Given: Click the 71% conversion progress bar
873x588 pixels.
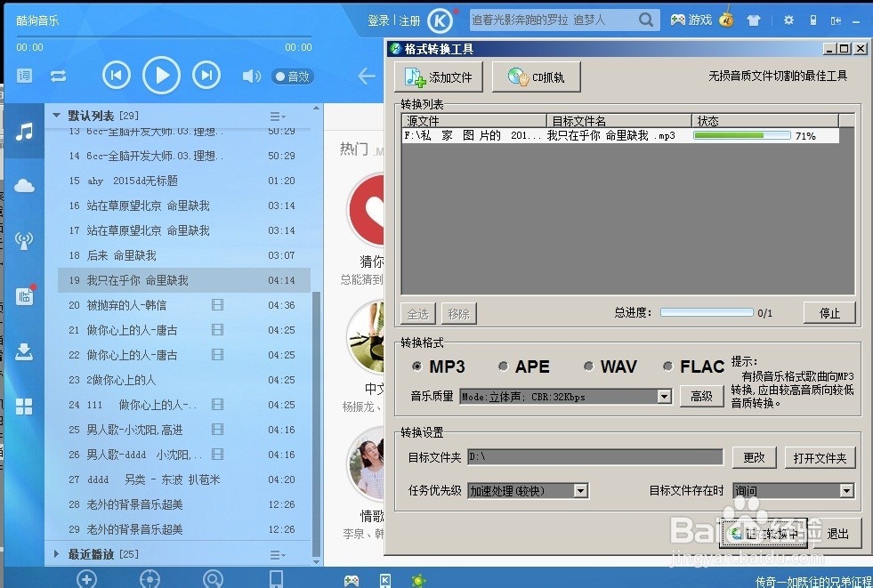Looking at the screenshot, I should pos(741,135).
